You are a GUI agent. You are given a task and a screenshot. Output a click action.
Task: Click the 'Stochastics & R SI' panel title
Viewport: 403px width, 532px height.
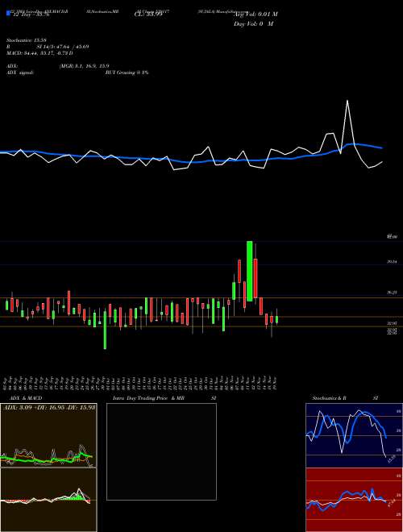pyautogui.click(x=345, y=398)
